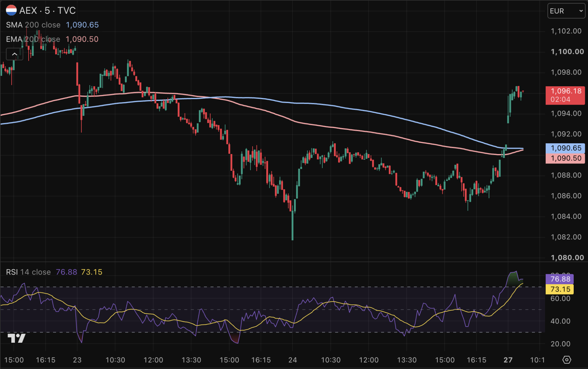Screen dimensions: 588x369
Task: Click the 1,088.00 price scale level
Action: [x=566, y=175]
